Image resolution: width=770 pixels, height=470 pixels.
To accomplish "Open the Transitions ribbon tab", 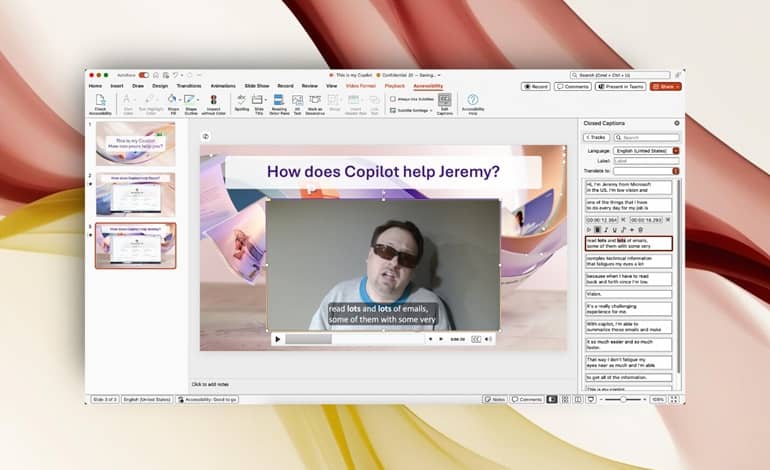I will [188, 86].
